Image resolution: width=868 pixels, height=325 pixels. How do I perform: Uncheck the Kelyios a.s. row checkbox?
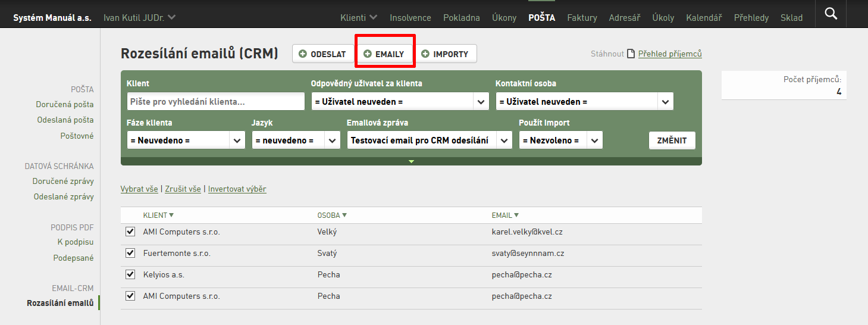click(130, 274)
